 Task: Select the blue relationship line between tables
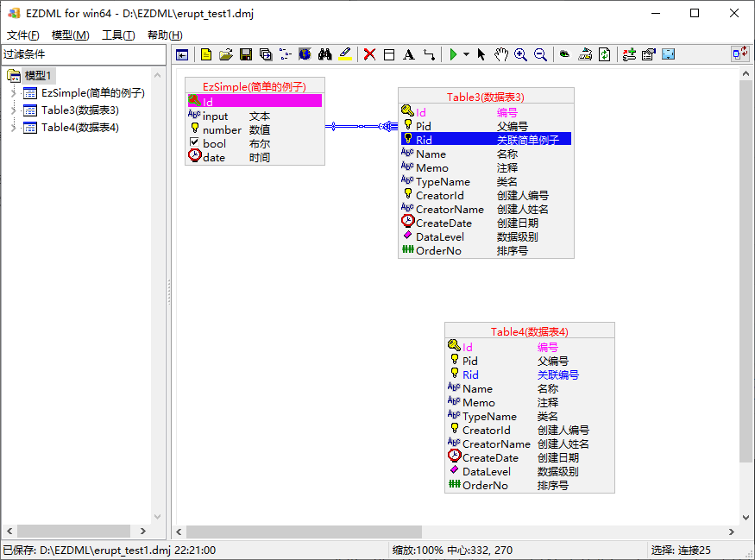click(362, 126)
